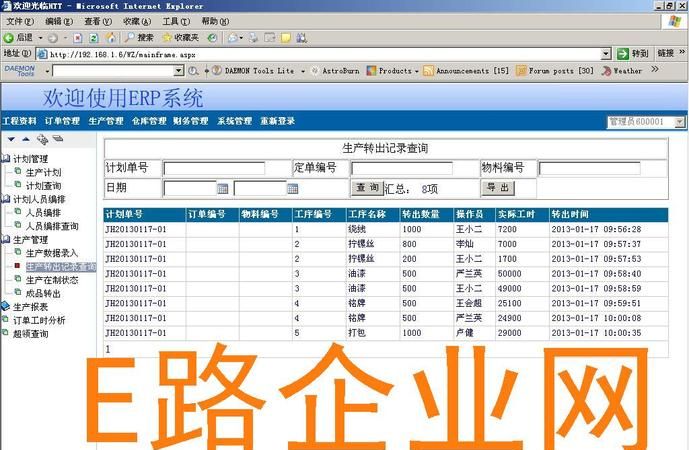Open the 工具 (Tools) menu
The width and height of the screenshot is (689, 450).
point(176,21)
